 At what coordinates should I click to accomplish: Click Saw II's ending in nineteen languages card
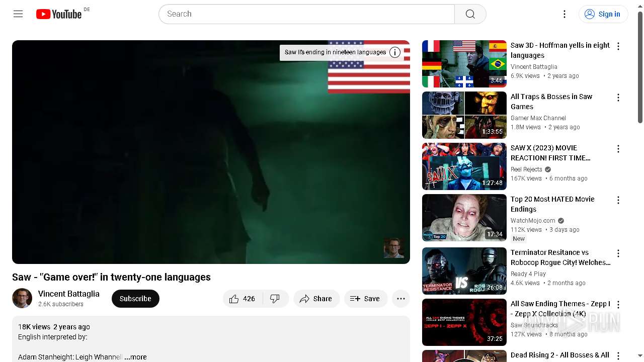[335, 52]
